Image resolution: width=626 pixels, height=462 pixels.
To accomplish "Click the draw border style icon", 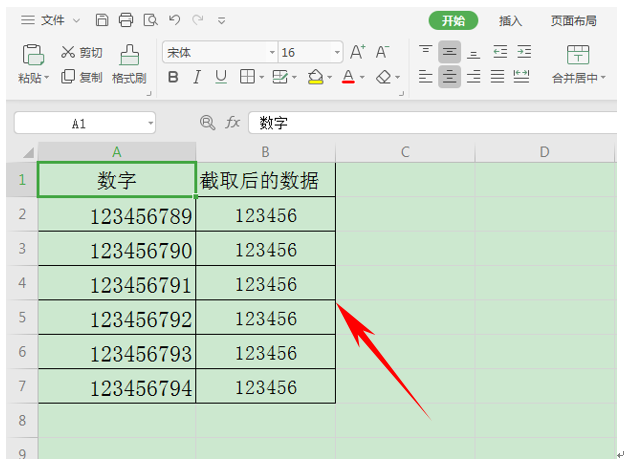I will (x=280, y=77).
